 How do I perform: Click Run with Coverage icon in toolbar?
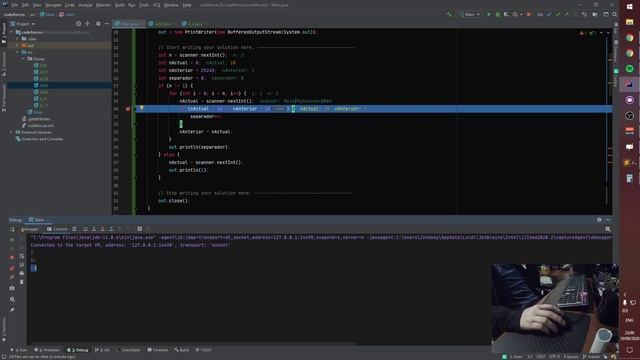[x=506, y=14]
